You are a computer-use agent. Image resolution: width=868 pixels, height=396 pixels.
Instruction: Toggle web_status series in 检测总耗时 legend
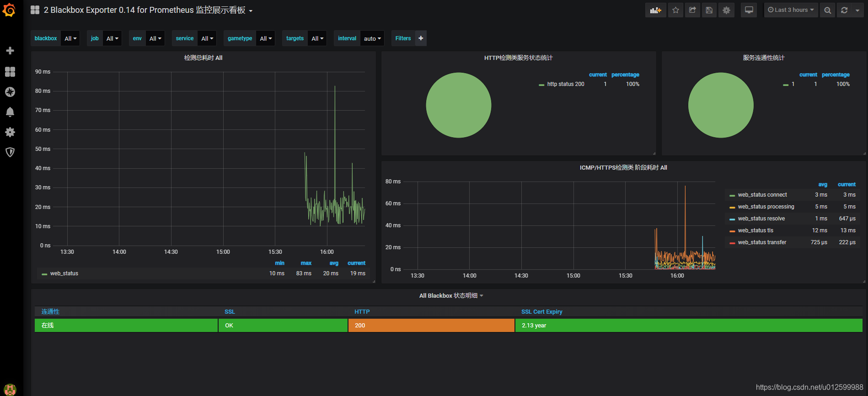(64, 273)
